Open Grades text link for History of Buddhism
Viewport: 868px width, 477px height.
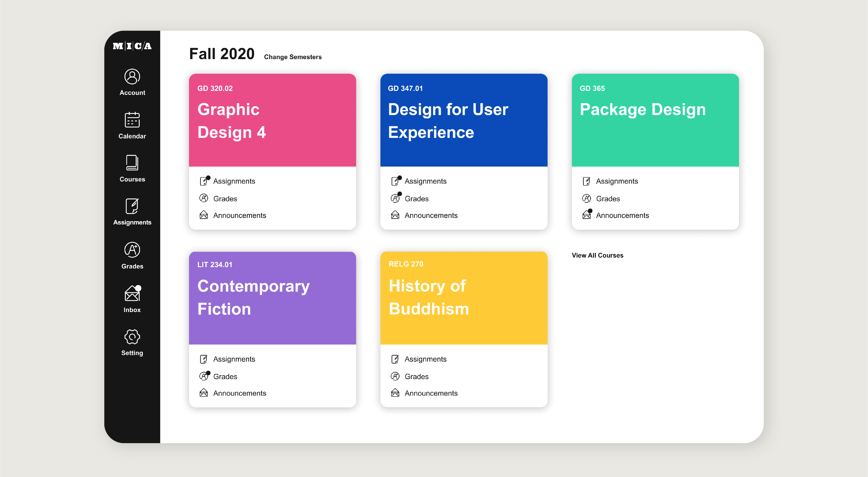(x=417, y=377)
